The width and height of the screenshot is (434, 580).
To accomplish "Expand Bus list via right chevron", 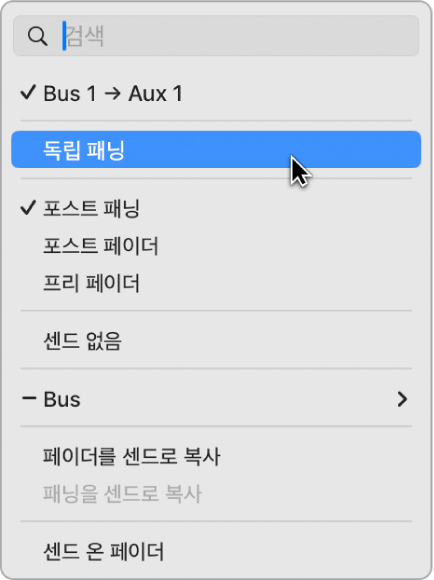I will pos(403,399).
